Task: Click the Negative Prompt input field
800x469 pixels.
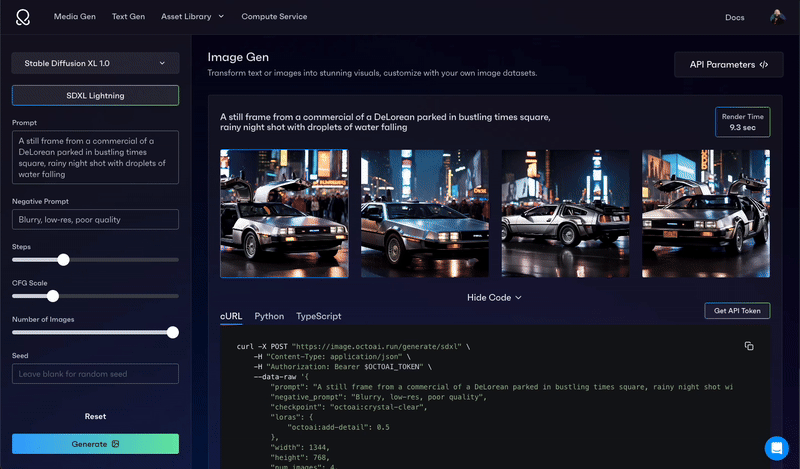Action: pos(95,219)
